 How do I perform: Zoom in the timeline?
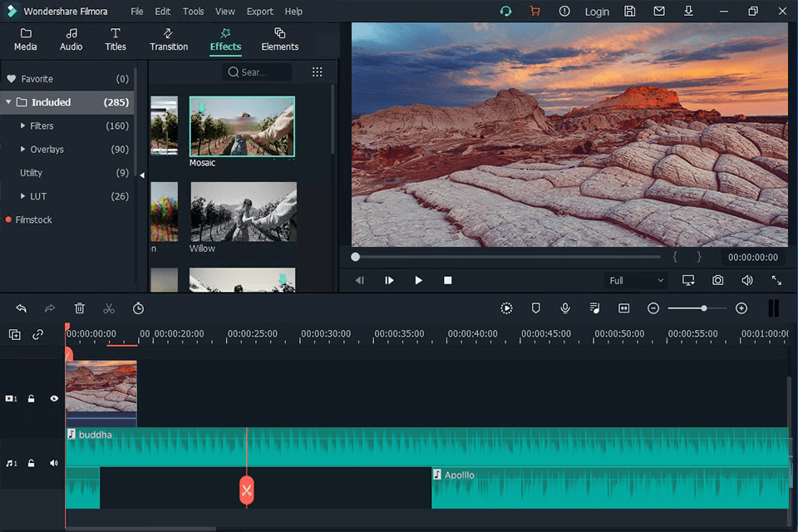(741, 308)
